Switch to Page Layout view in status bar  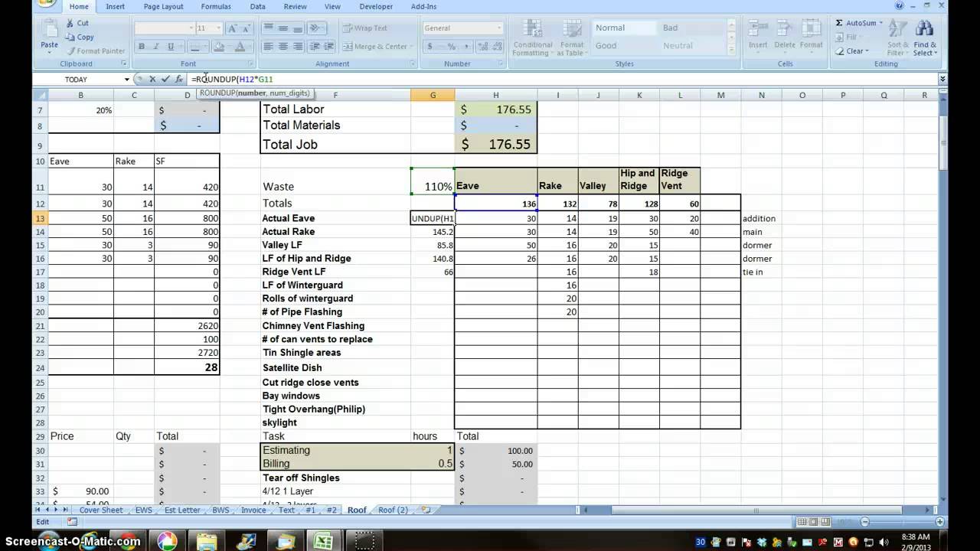(x=815, y=522)
